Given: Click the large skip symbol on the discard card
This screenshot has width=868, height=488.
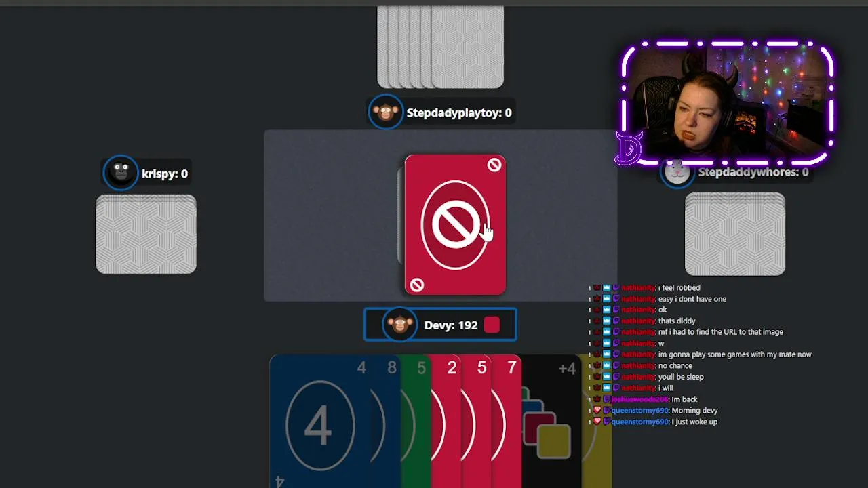Looking at the screenshot, I should coord(455,225).
